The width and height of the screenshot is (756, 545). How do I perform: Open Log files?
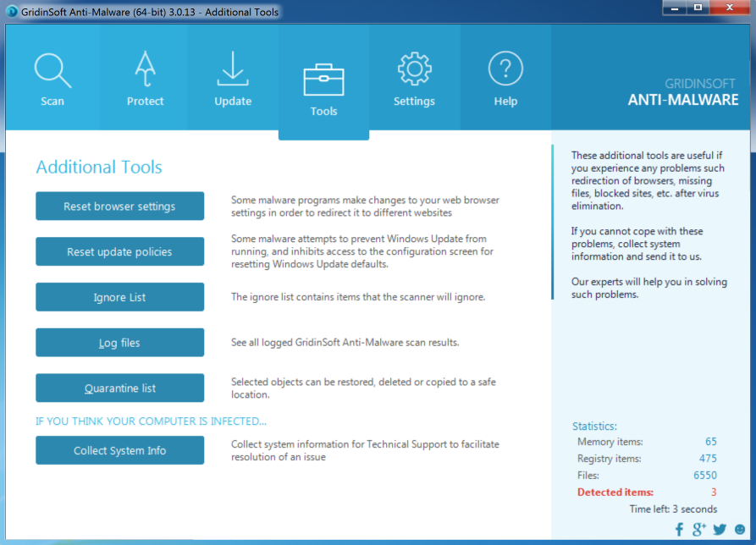[x=119, y=343]
